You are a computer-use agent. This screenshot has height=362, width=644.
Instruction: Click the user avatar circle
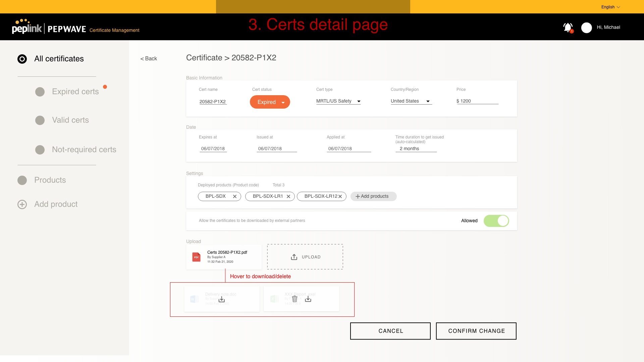586,27
